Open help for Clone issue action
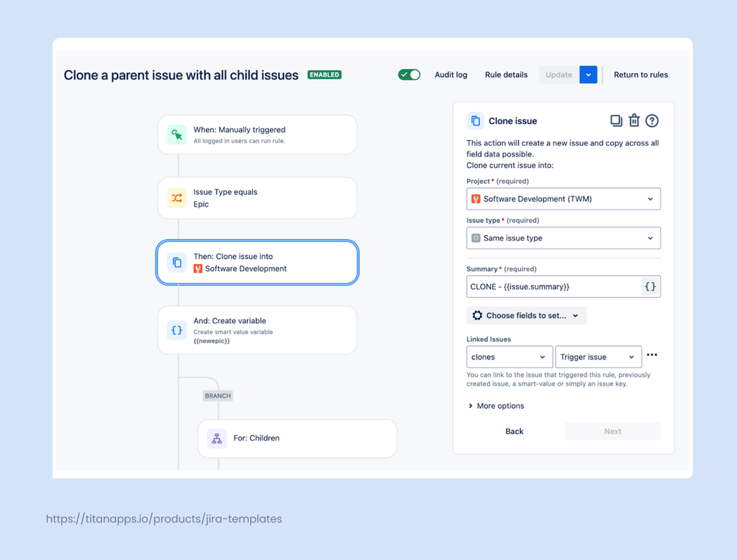Image resolution: width=737 pixels, height=560 pixels. (652, 121)
